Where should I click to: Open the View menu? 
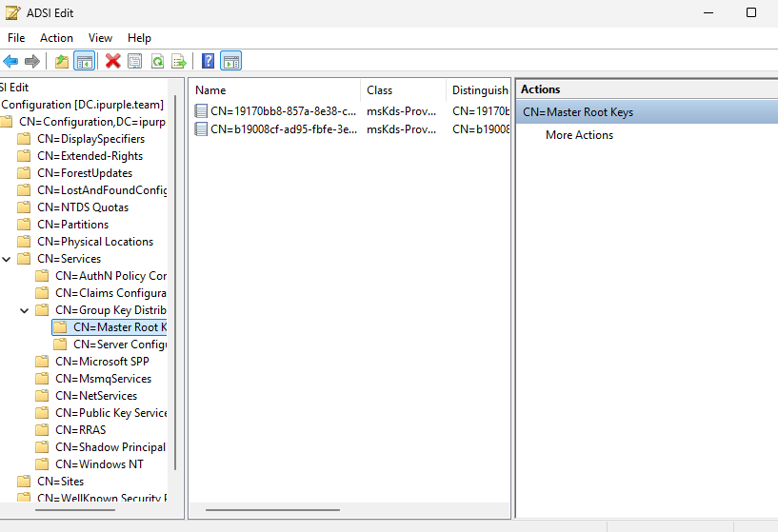click(100, 38)
